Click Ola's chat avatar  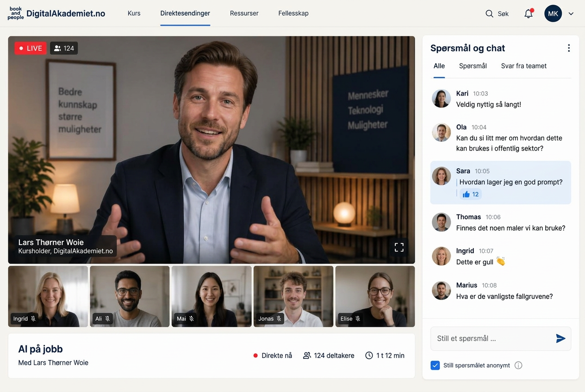[x=442, y=132]
